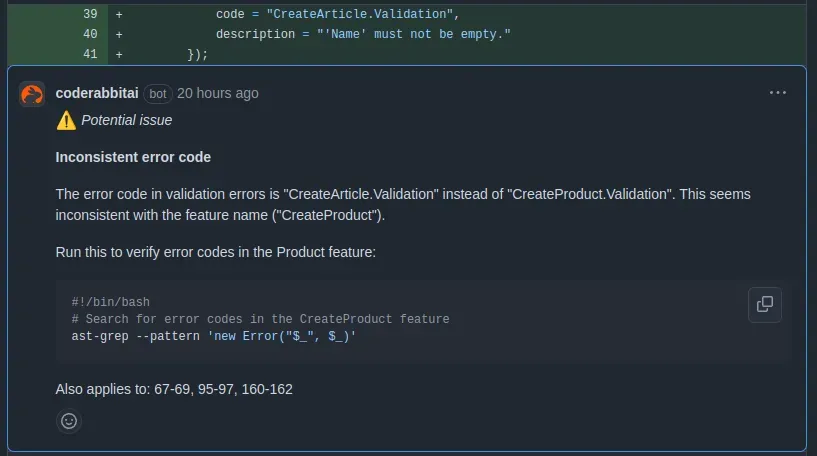The image size is (817, 456).
Task: Click the coderabbitai avatar icon
Action: (32, 94)
